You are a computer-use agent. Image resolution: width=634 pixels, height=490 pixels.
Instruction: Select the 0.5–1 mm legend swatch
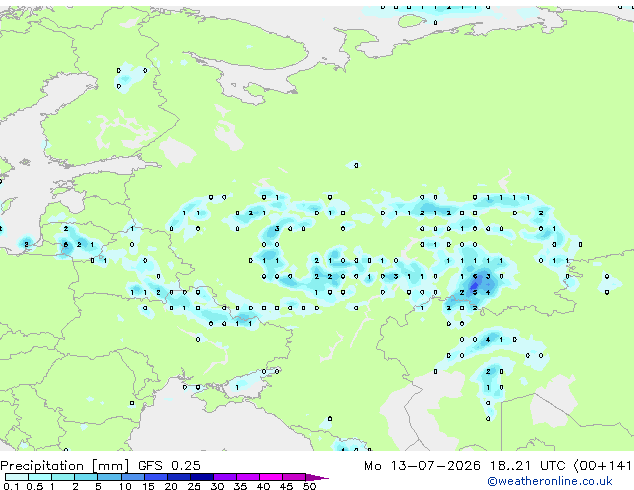click(40, 477)
